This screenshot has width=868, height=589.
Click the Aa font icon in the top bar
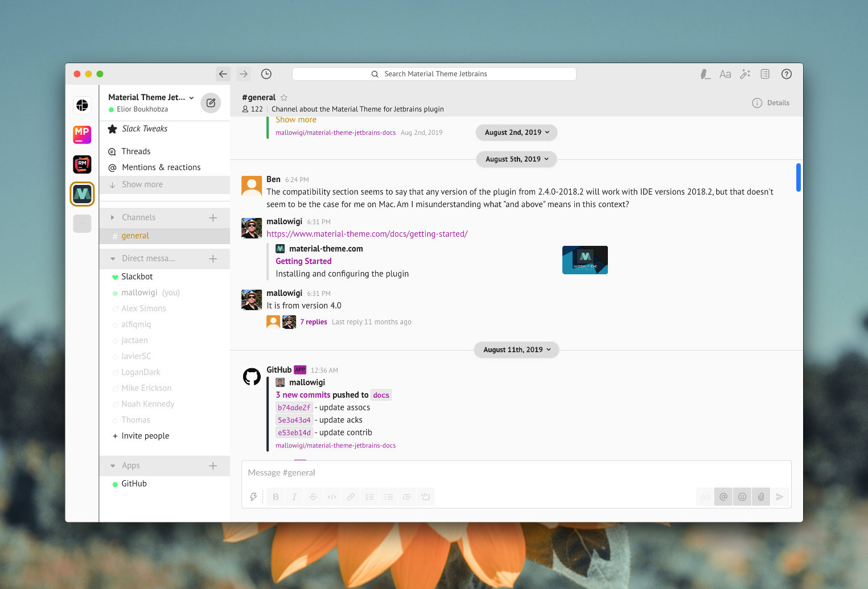725,74
